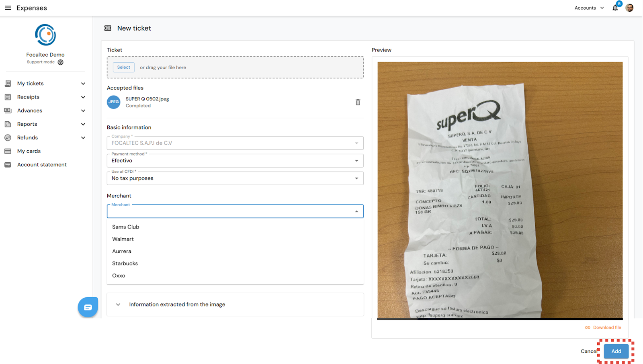Click the Download file link
Viewport: 643px width, 364px height.
point(607,327)
